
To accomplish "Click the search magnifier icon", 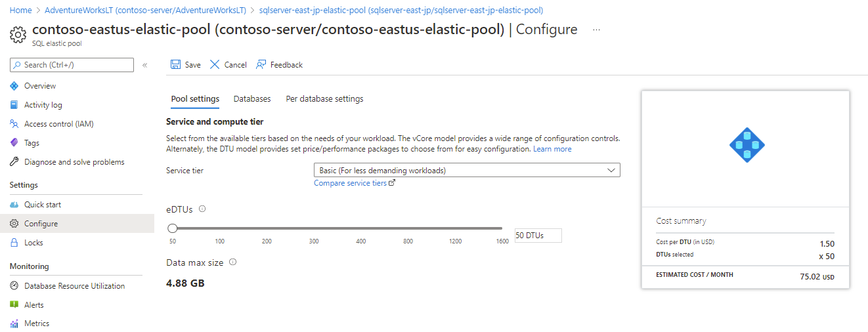I will pos(17,65).
